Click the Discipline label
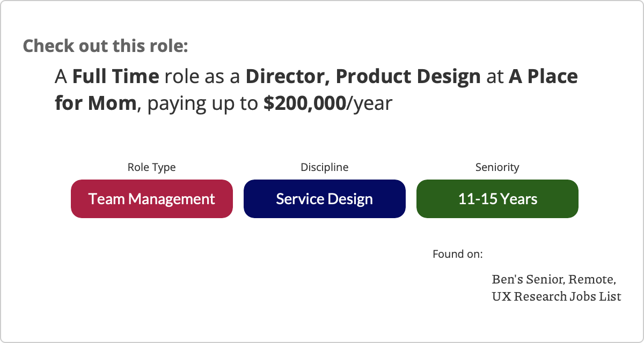Screen dimensions: 644x343 324,167
